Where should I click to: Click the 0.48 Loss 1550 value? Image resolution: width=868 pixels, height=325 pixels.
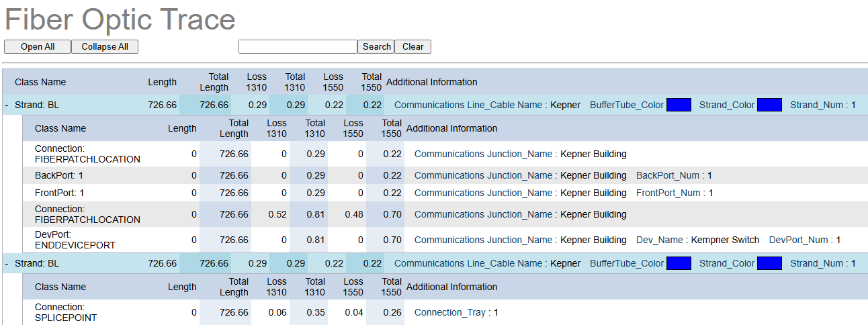[x=354, y=214]
